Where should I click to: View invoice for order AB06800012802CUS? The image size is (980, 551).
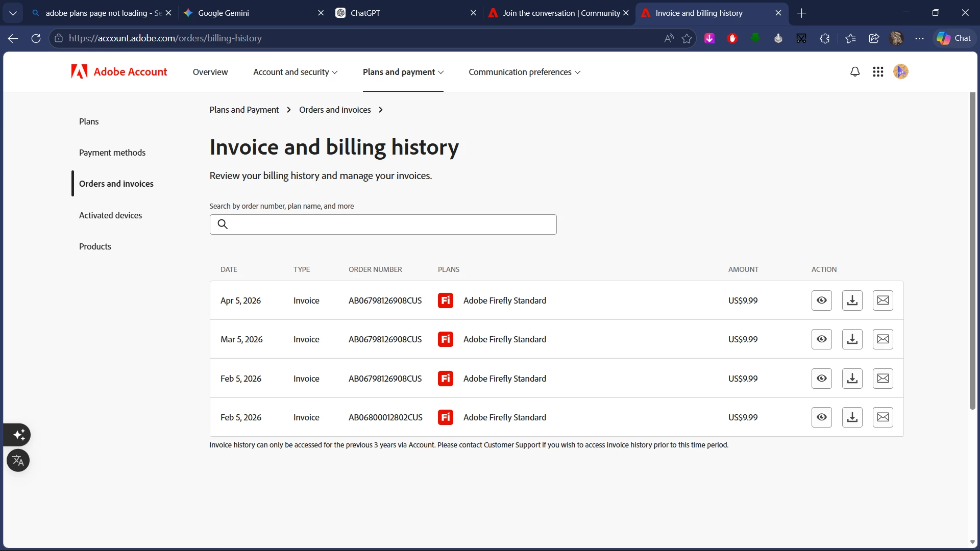[821, 417]
